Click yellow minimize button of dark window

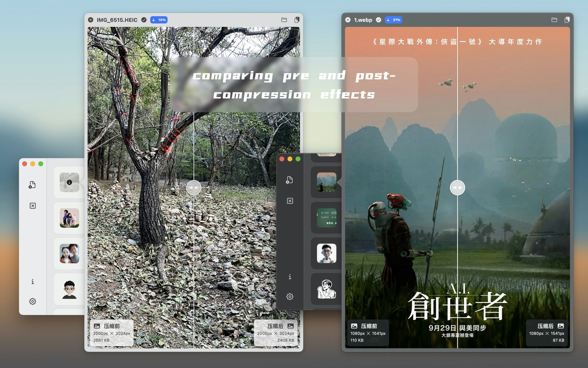[290, 159]
